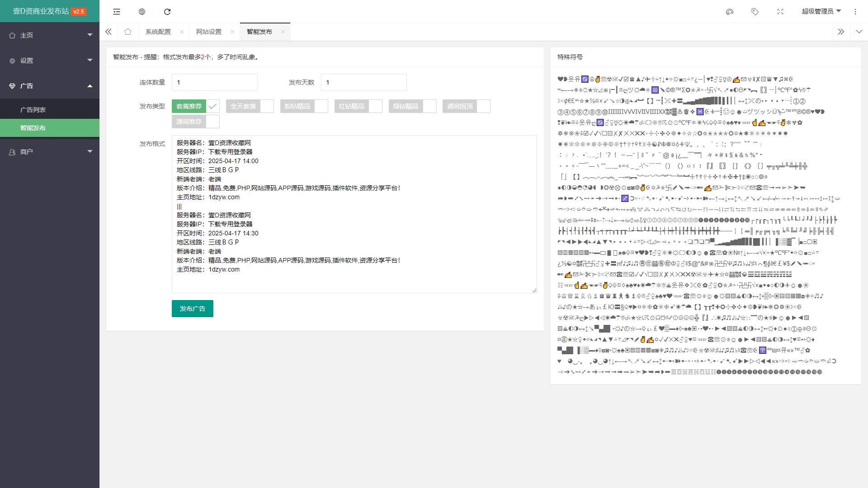Focus the 发布天数 input field
This screenshot has width=868, height=488.
364,82
